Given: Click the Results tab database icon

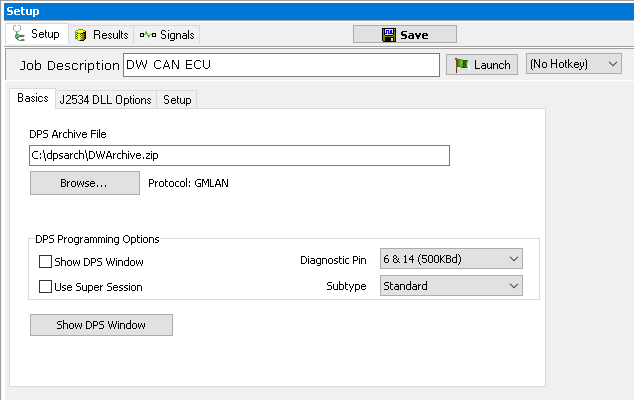Looking at the screenshot, I should 82,35.
